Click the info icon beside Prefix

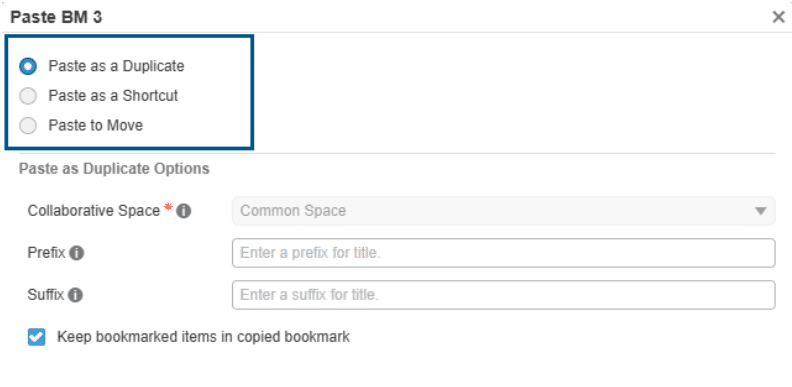pyautogui.click(x=76, y=253)
